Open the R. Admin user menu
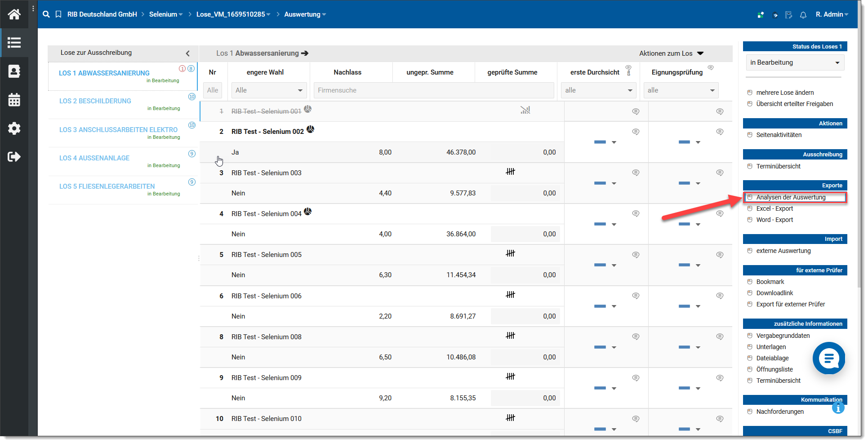 pos(832,14)
